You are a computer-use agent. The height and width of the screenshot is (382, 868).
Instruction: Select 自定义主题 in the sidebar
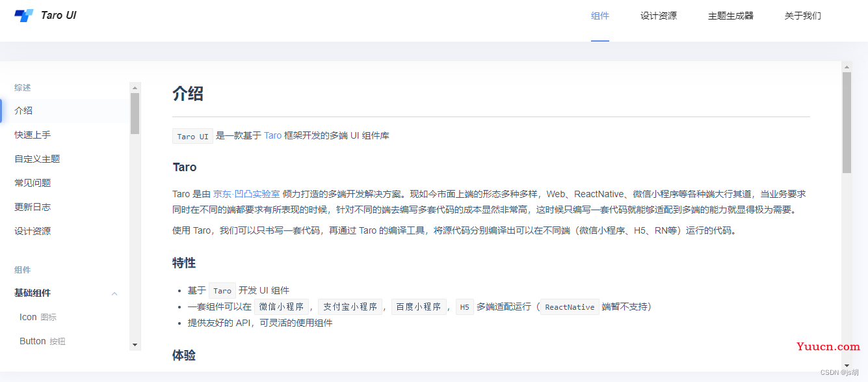pos(37,159)
